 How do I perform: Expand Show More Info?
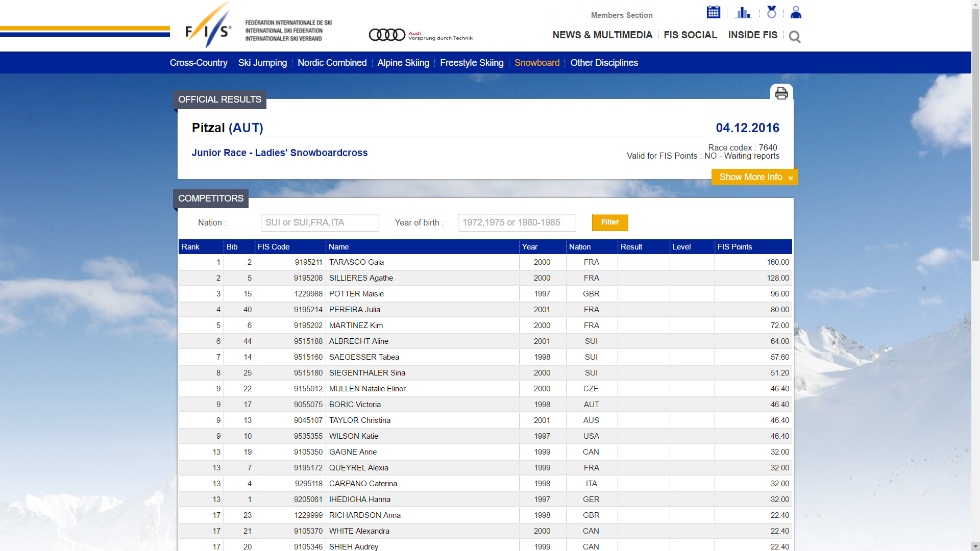754,177
